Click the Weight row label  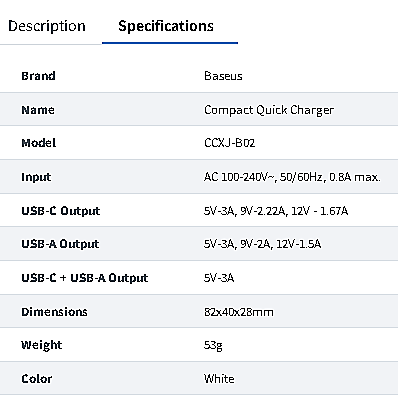[42, 345]
